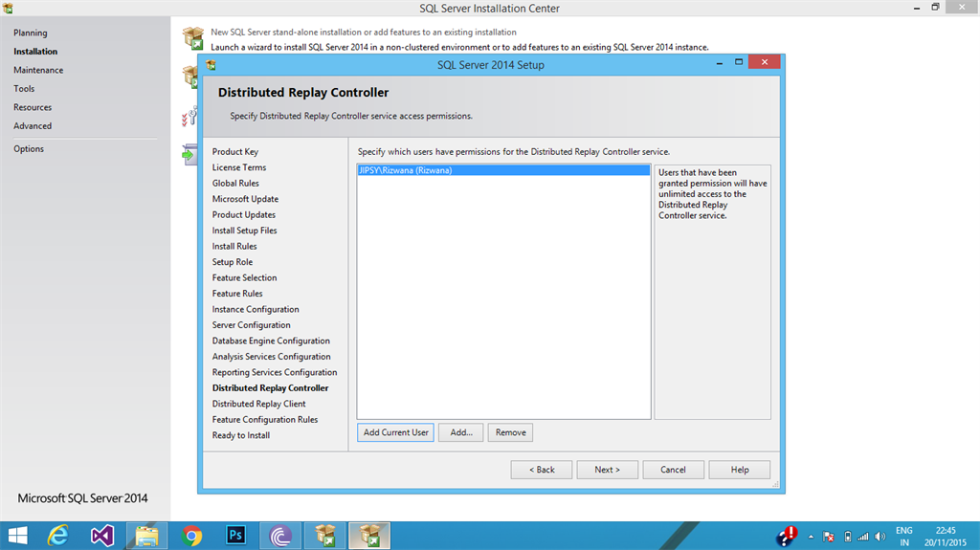This screenshot has width=980, height=550.
Task: Minimize the SQL Server Installation Center window
Action: [x=917, y=8]
